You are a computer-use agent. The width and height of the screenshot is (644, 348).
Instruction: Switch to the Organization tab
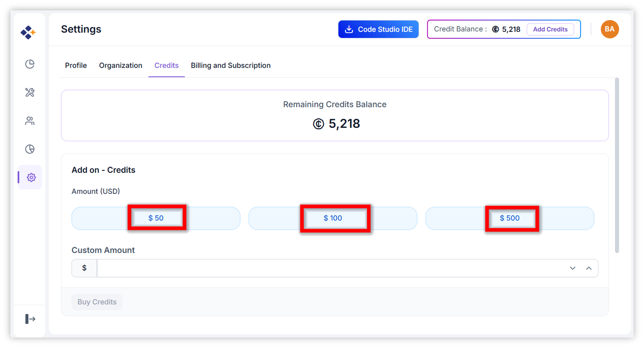point(121,65)
